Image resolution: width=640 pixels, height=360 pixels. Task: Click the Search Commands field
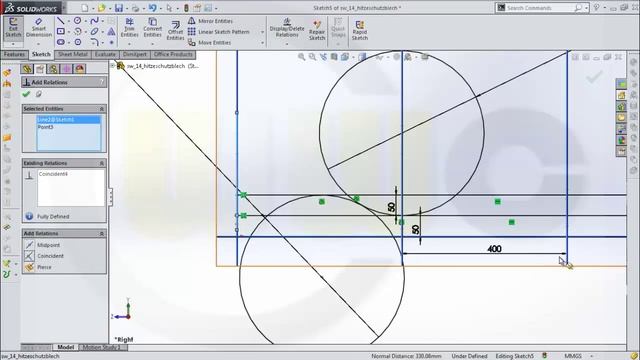[538, 8]
